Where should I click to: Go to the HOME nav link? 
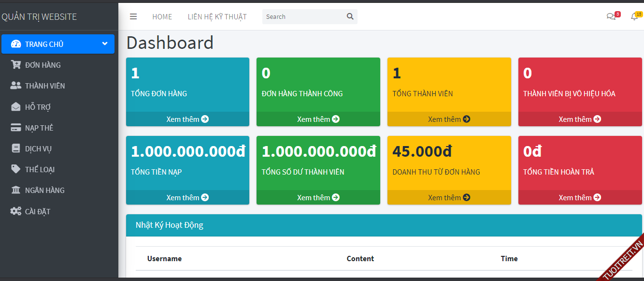[x=162, y=16]
